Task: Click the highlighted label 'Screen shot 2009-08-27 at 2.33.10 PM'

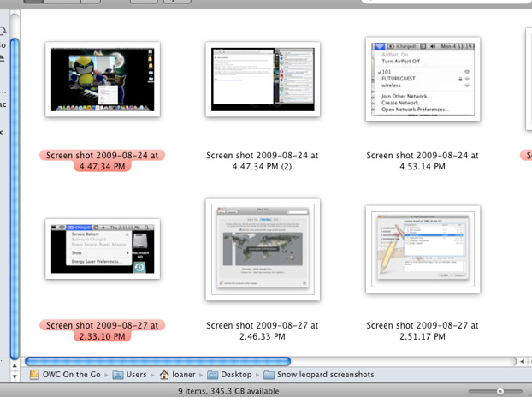Action: pyautogui.click(x=103, y=330)
